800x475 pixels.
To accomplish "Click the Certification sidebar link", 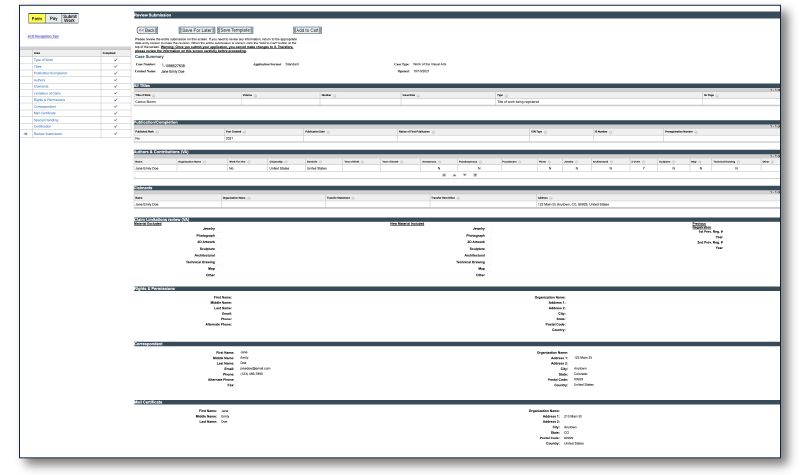I will tap(44, 126).
